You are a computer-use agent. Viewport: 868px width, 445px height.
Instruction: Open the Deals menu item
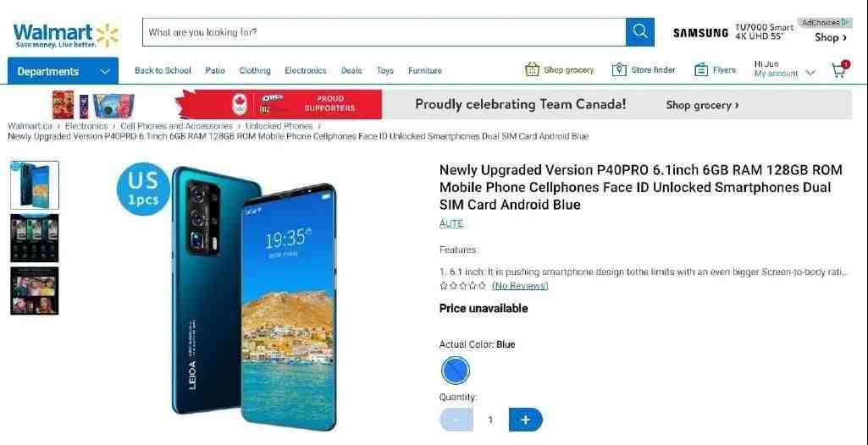(x=351, y=71)
